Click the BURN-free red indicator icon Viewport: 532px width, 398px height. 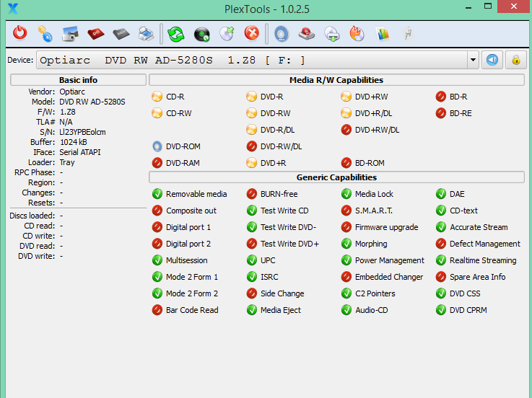point(251,194)
